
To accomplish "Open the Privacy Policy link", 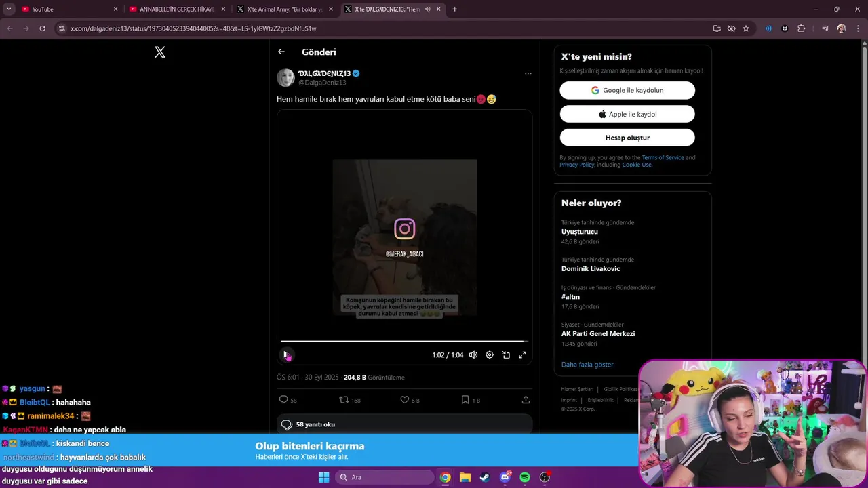I will point(576,165).
